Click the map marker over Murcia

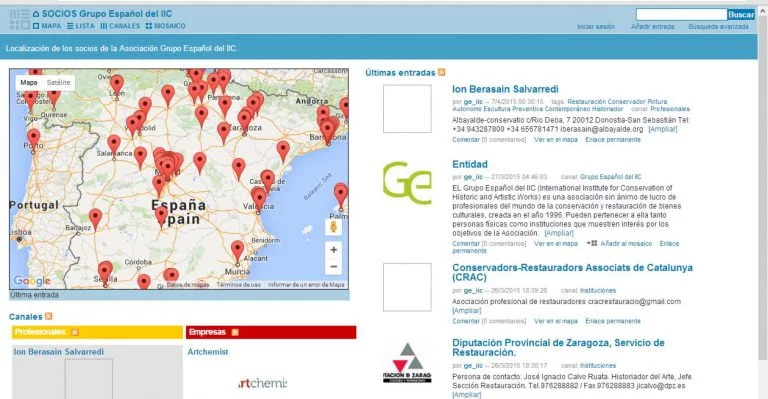tap(237, 252)
